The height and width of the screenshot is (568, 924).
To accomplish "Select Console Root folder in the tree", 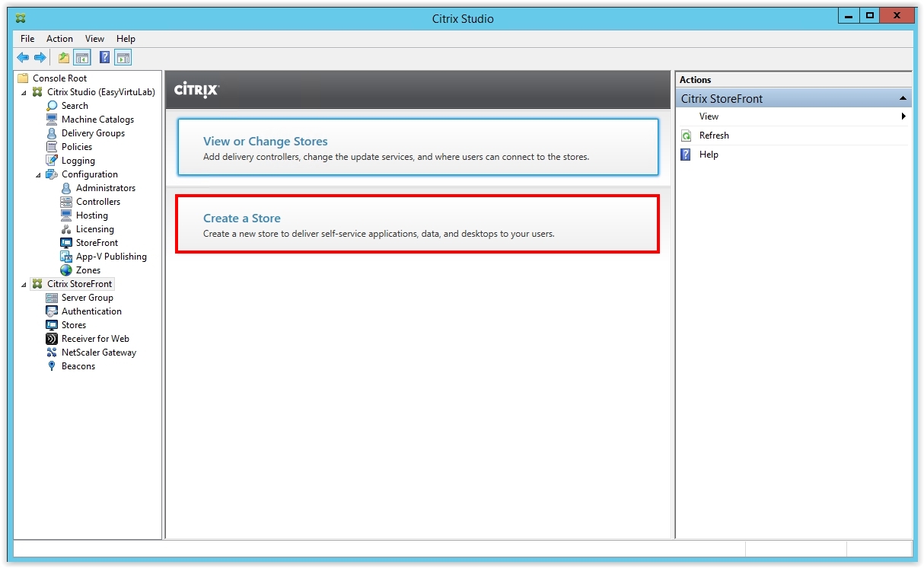I will click(x=53, y=78).
